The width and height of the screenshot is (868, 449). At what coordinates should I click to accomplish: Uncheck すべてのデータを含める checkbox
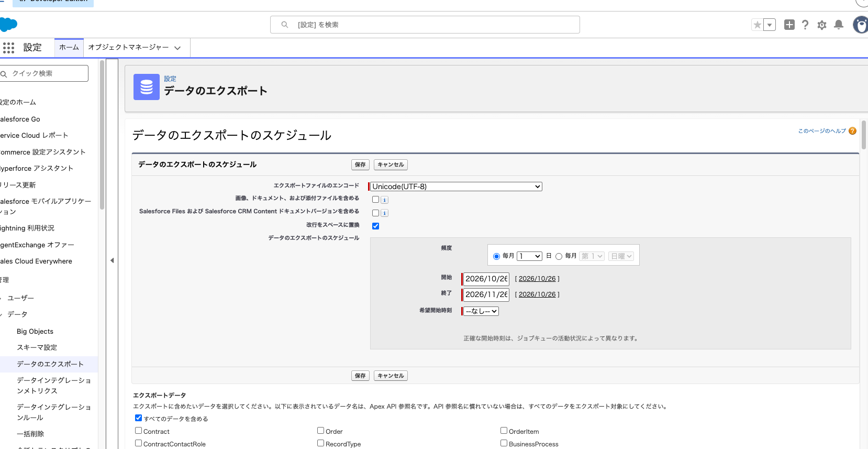pos(138,418)
